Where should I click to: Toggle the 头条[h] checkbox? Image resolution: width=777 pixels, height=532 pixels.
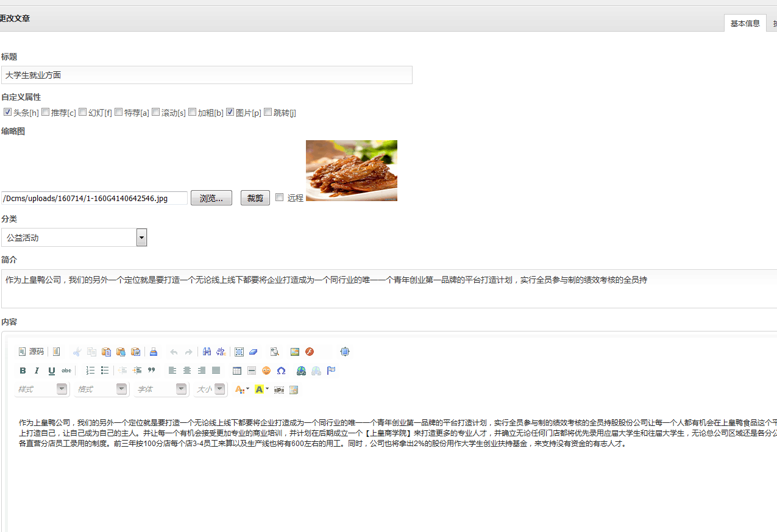(x=7, y=112)
